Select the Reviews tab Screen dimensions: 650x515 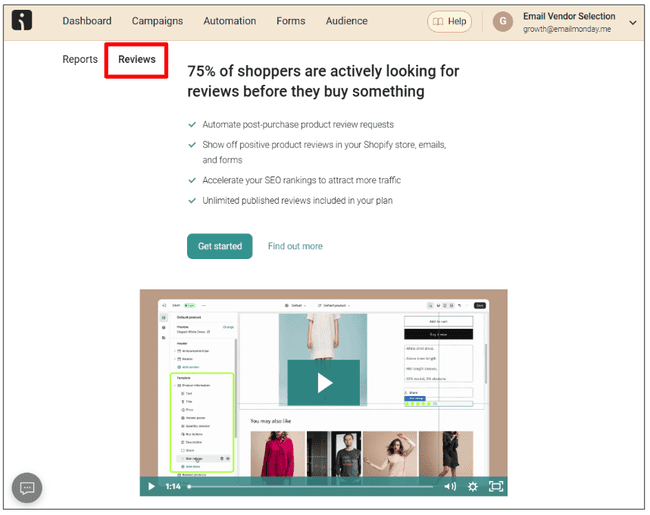(x=137, y=59)
